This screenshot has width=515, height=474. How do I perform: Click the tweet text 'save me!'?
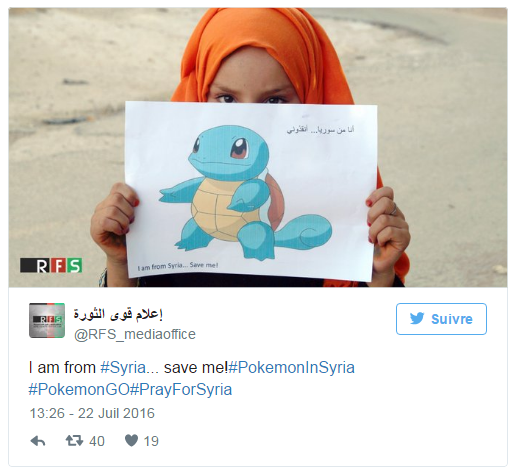(196, 368)
